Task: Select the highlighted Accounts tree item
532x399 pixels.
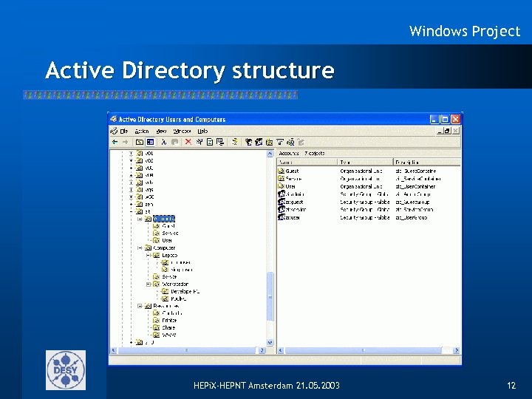Action: pos(164,219)
